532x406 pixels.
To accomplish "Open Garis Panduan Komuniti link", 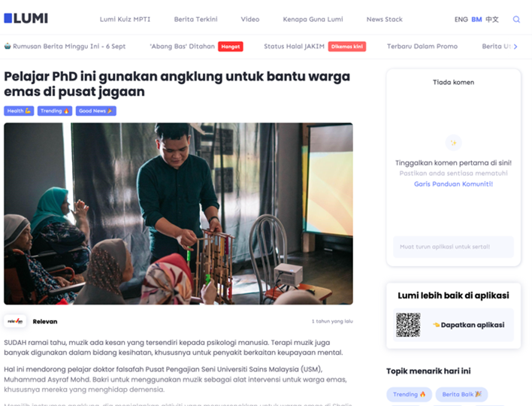I will click(453, 184).
